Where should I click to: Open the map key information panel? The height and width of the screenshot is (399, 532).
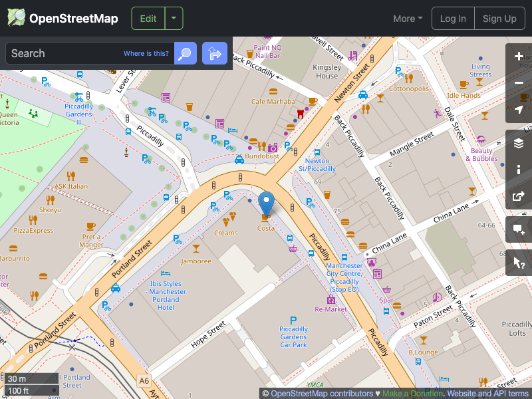click(x=519, y=169)
